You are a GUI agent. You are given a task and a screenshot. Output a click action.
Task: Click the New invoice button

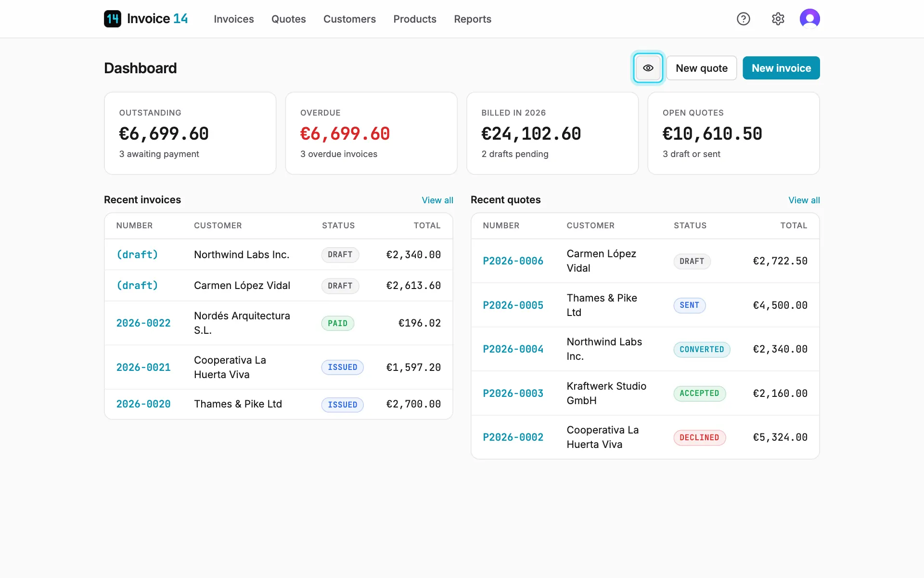click(781, 68)
